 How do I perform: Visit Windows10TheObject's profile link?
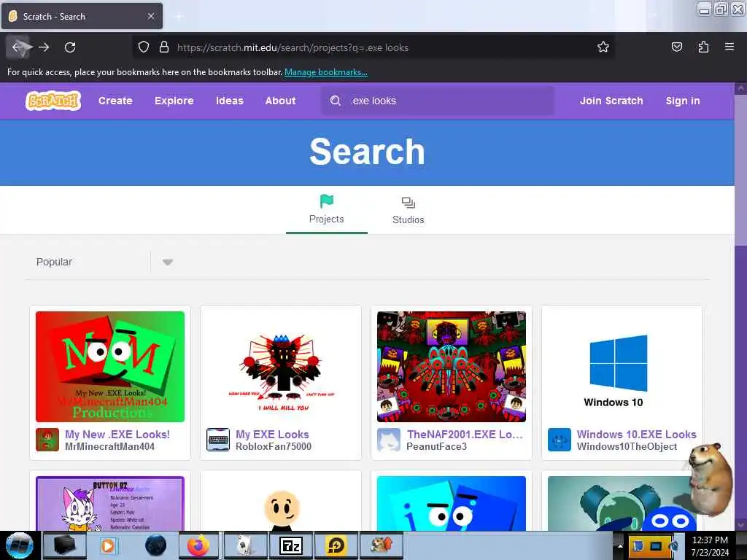coord(627,447)
